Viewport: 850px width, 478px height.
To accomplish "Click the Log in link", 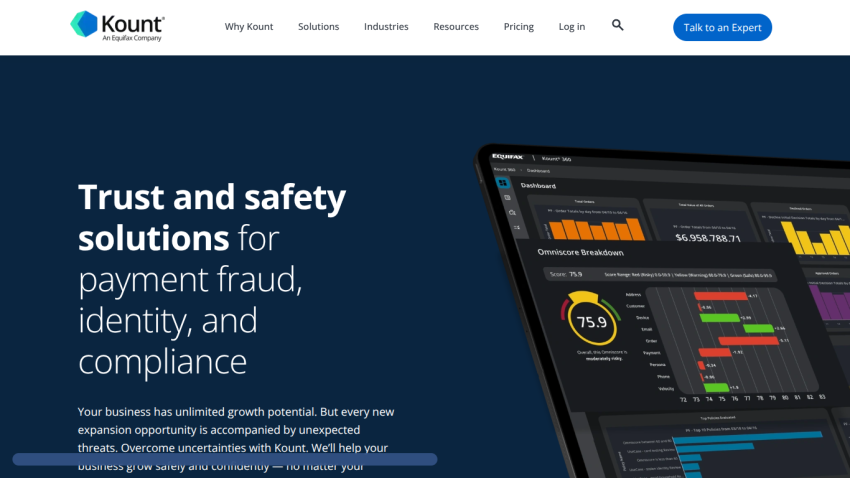I will point(572,27).
